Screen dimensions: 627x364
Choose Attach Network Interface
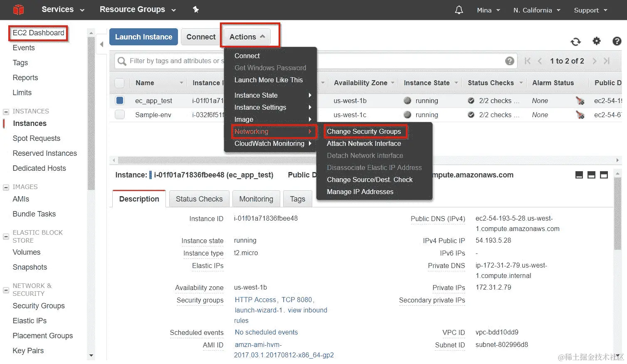click(x=364, y=144)
